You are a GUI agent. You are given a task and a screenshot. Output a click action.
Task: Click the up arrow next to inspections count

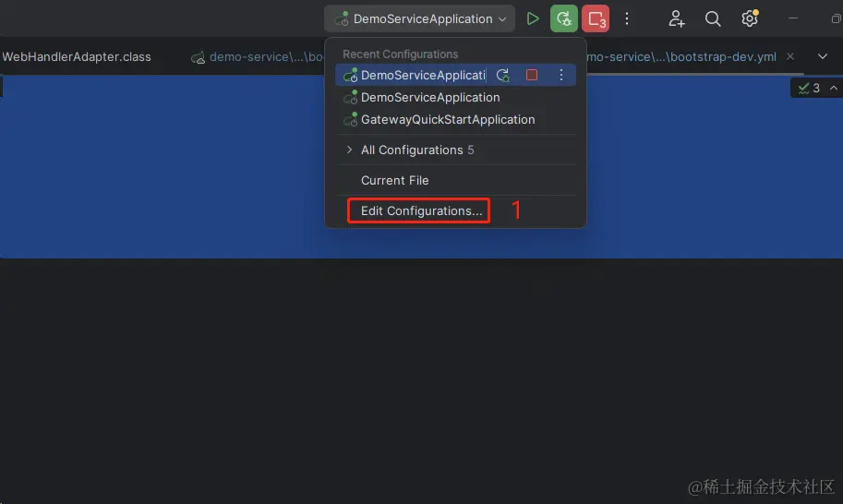tap(834, 88)
